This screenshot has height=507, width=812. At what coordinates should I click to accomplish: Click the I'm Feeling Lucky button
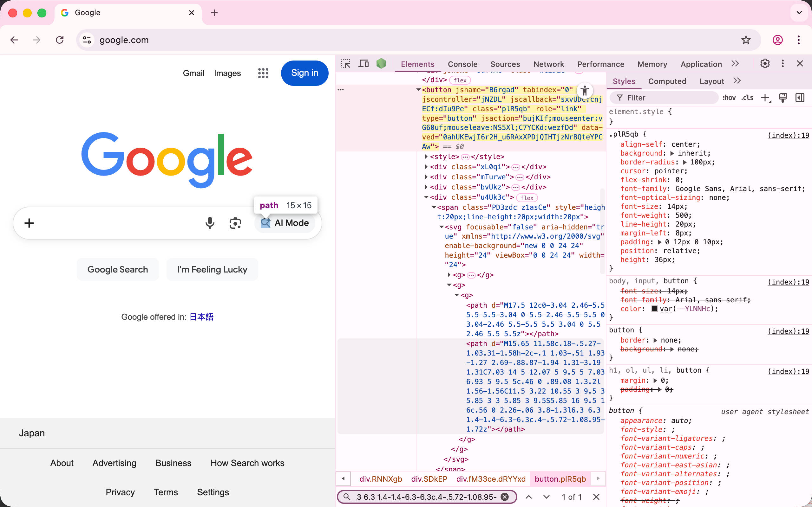coord(212,270)
